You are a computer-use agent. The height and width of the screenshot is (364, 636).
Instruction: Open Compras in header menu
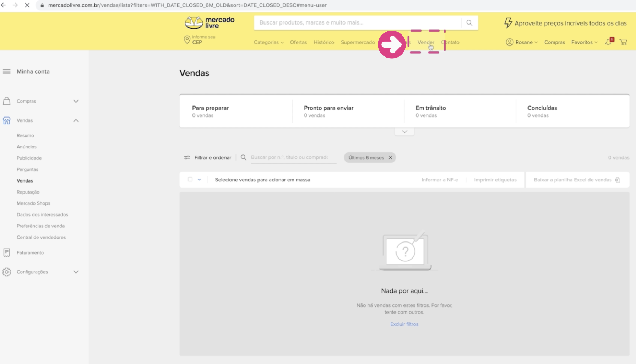[x=554, y=42]
